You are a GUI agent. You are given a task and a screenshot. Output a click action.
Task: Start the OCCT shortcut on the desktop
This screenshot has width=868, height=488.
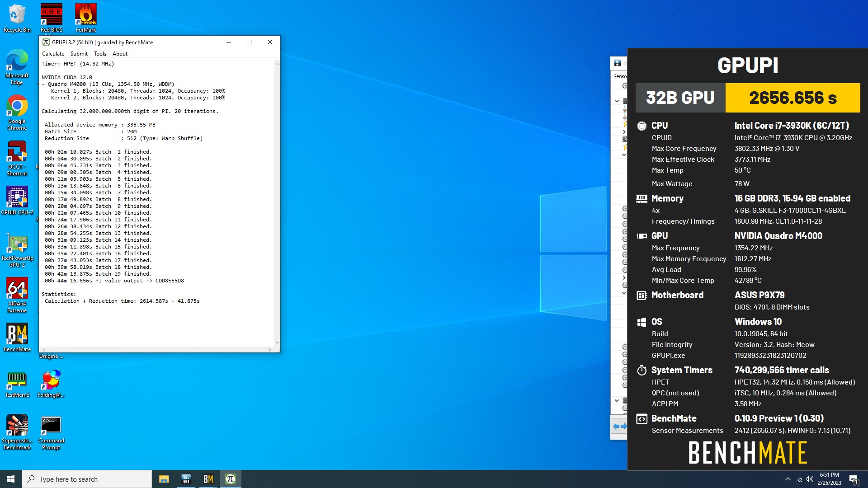tap(17, 158)
